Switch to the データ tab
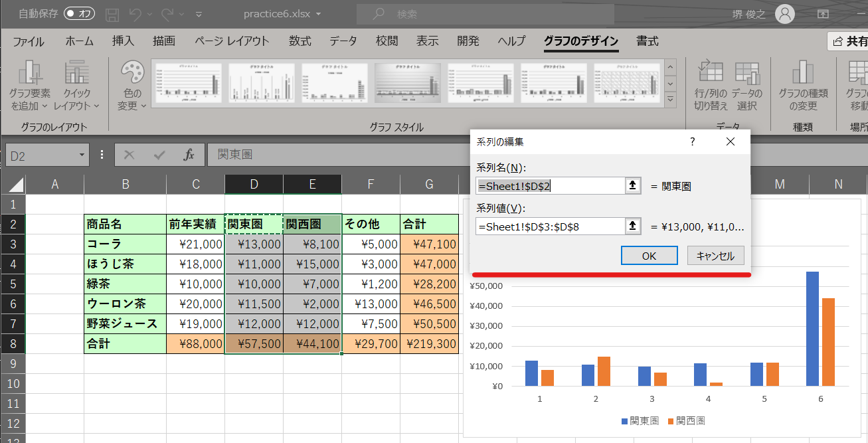Image resolution: width=868 pixels, height=443 pixels. click(x=343, y=41)
